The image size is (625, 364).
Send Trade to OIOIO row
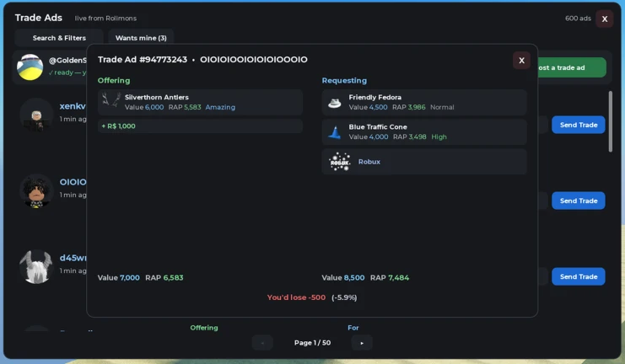tap(579, 201)
